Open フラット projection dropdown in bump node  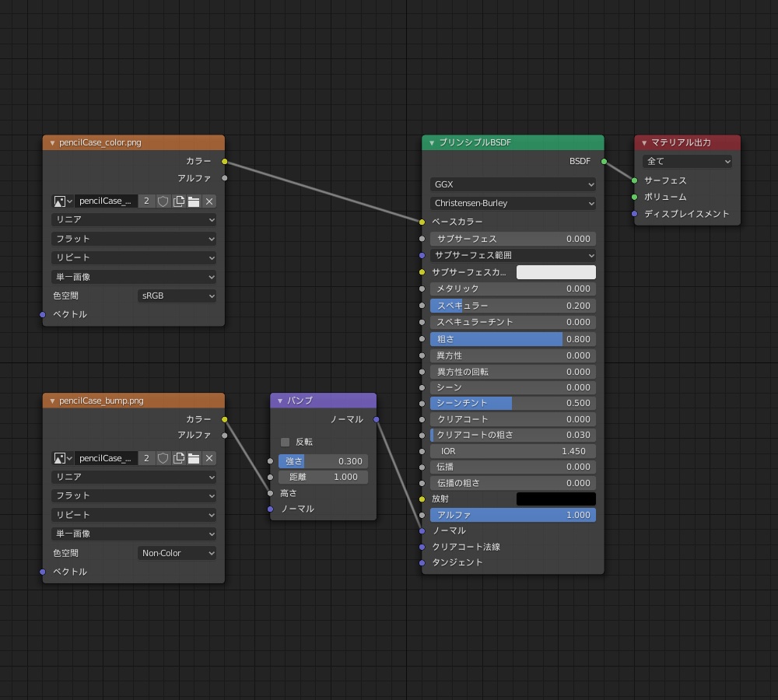coord(134,495)
